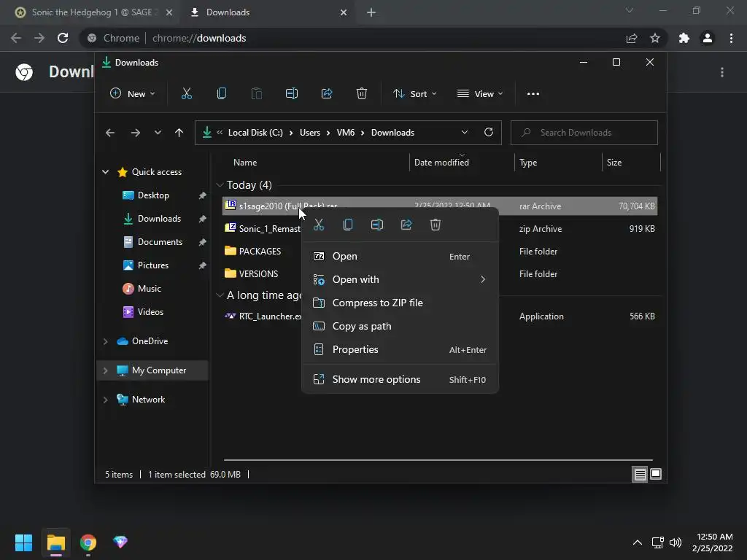Open Chrome extensions puzzle icon

click(x=684, y=38)
